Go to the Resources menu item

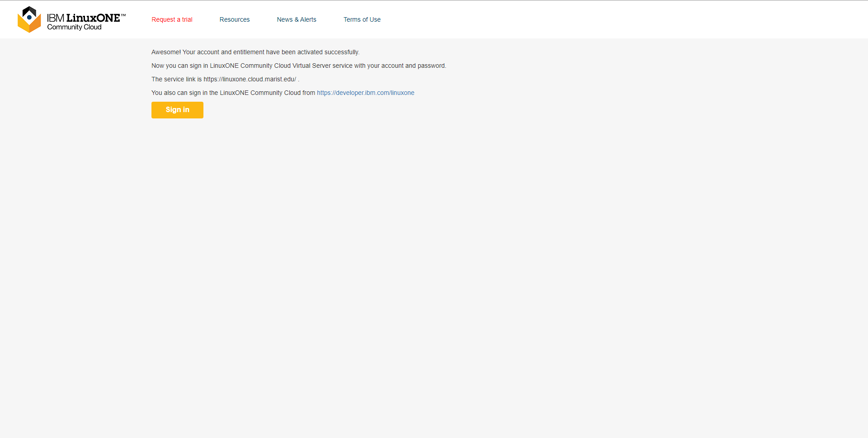pos(234,19)
